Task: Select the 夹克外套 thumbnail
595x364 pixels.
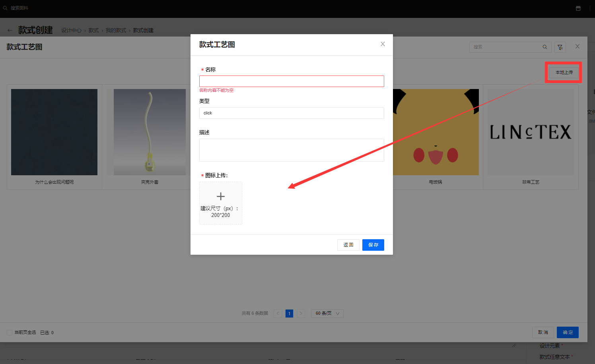Action: (x=150, y=132)
